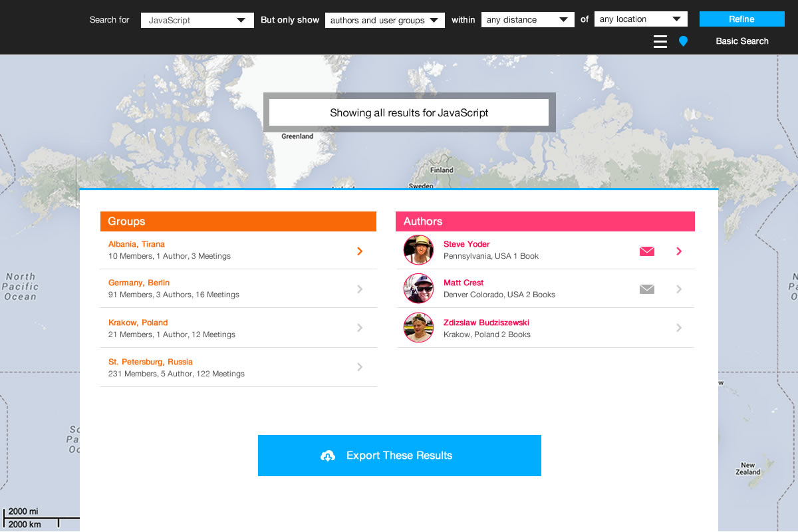This screenshot has height=532, width=798.
Task: Click Steve Yoder's avatar picture
Action: [418, 250]
